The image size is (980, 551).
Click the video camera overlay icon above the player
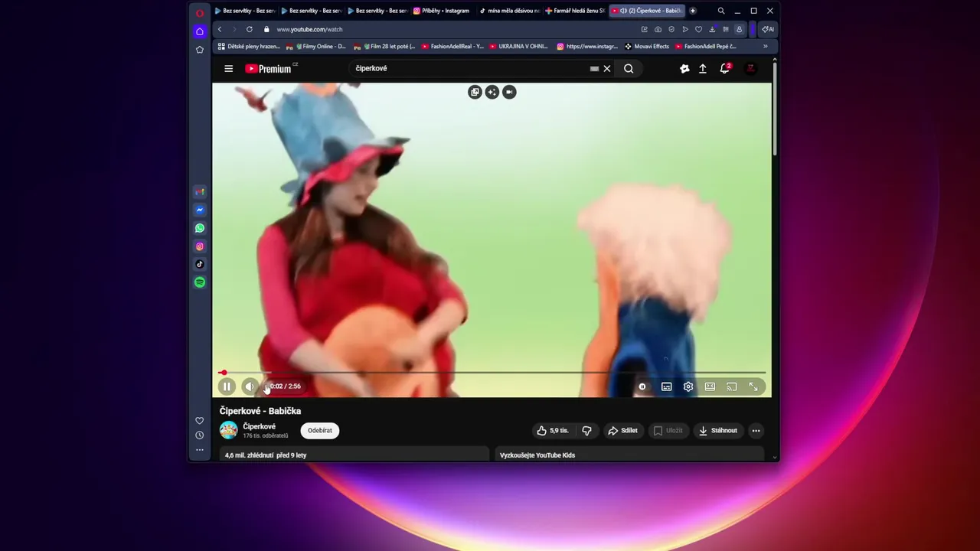click(509, 92)
